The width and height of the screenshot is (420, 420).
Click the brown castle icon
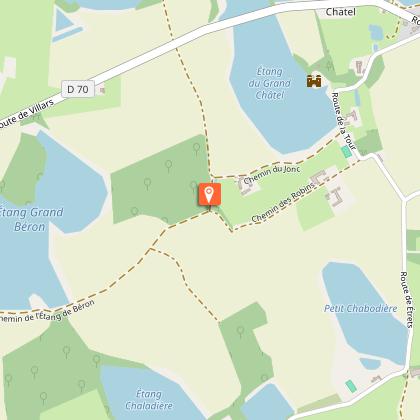(x=314, y=81)
